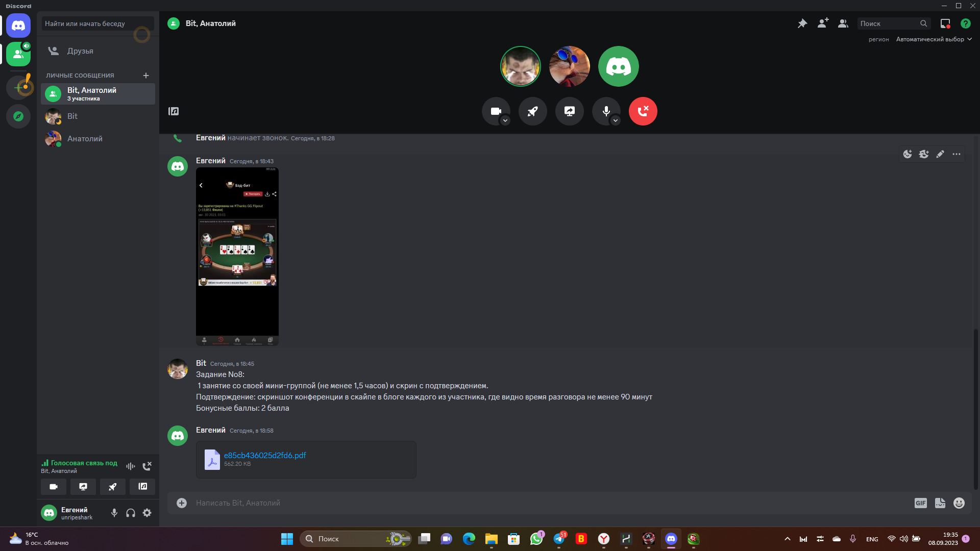Click Bit, Анатолий channel title

211,23
